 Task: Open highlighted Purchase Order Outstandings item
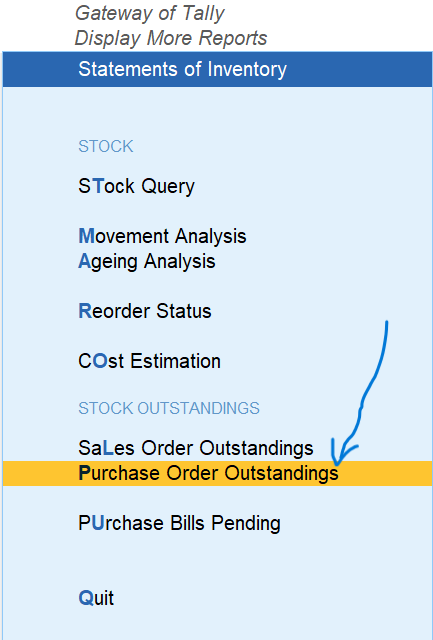click(217, 473)
